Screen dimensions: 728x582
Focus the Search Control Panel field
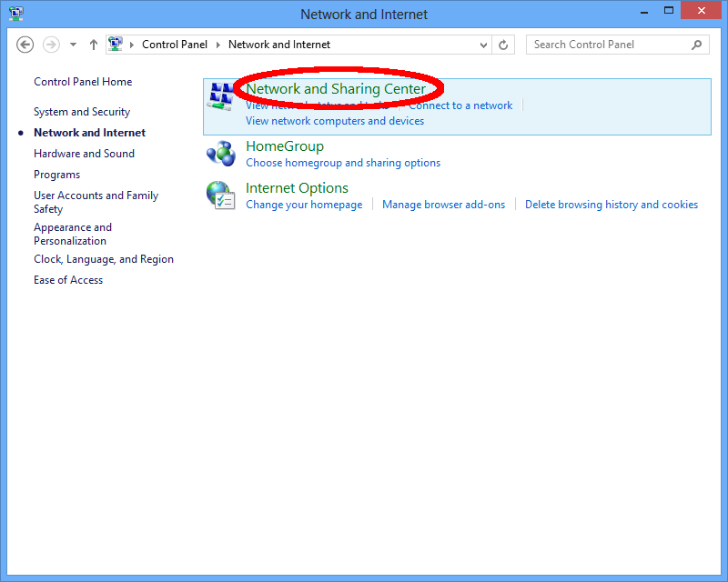click(618, 45)
